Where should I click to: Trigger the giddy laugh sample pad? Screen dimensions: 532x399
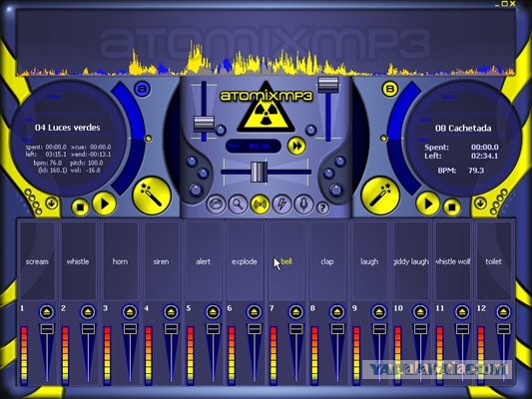click(x=411, y=260)
